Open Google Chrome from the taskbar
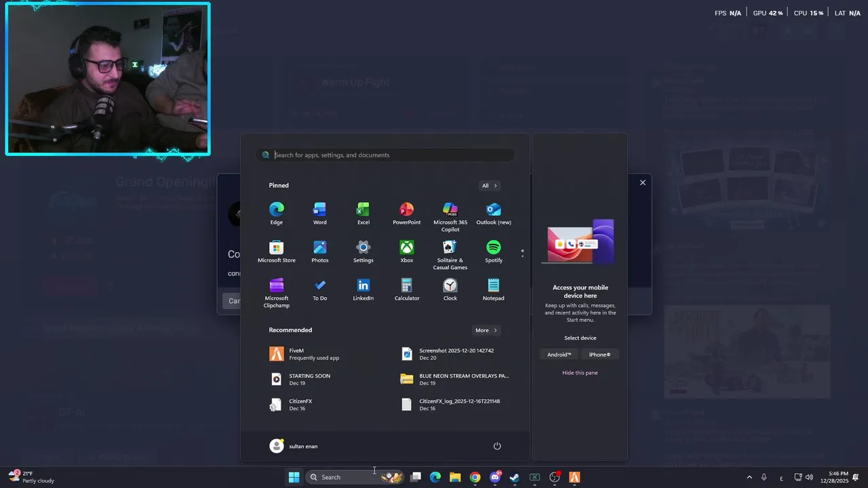The width and height of the screenshot is (868, 488). point(475,477)
